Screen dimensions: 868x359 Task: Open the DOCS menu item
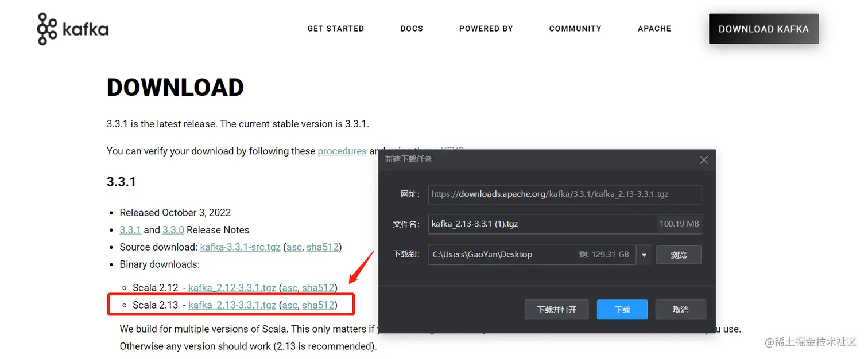pos(412,29)
